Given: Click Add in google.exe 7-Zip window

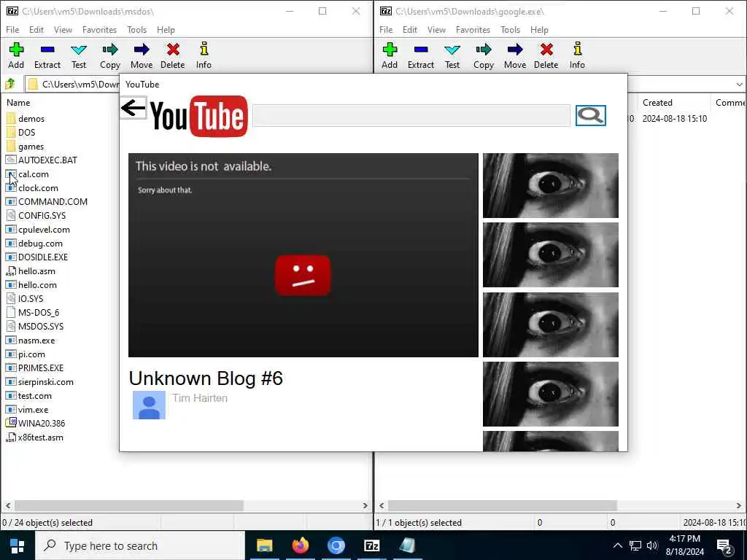Looking at the screenshot, I should click(390, 55).
